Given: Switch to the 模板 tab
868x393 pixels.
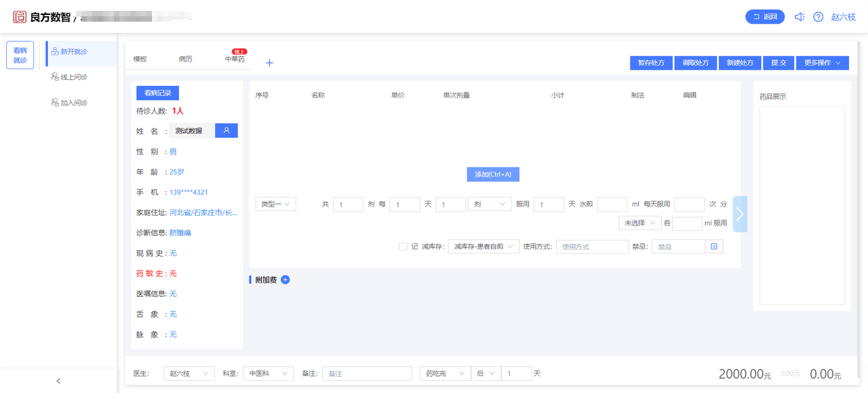Looking at the screenshot, I should (140, 59).
